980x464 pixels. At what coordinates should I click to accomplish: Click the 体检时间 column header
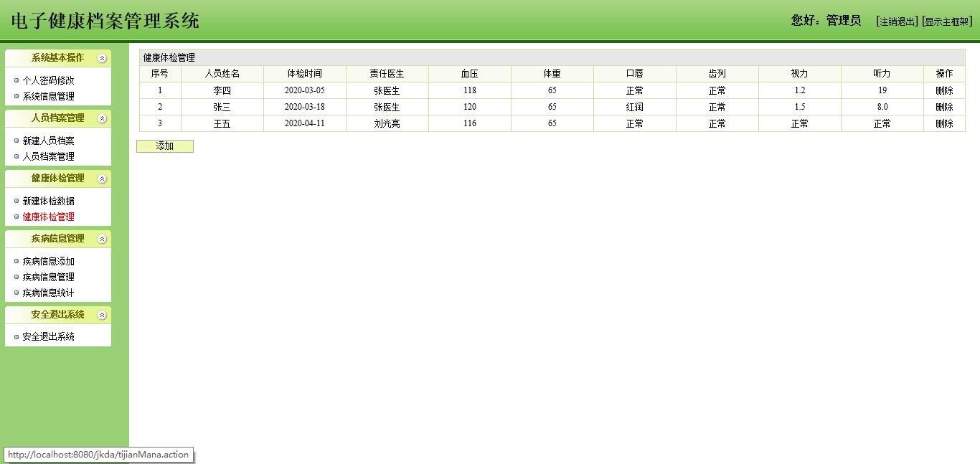point(305,74)
